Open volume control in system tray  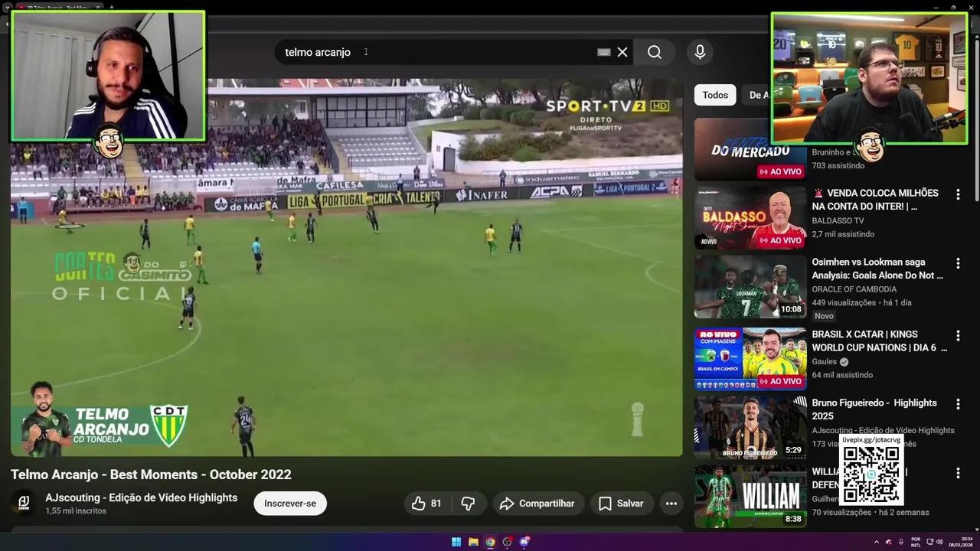[939, 542]
